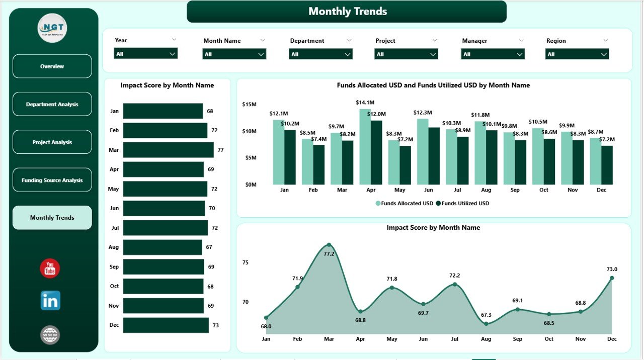Open the Month Name filter dropdown

234,54
